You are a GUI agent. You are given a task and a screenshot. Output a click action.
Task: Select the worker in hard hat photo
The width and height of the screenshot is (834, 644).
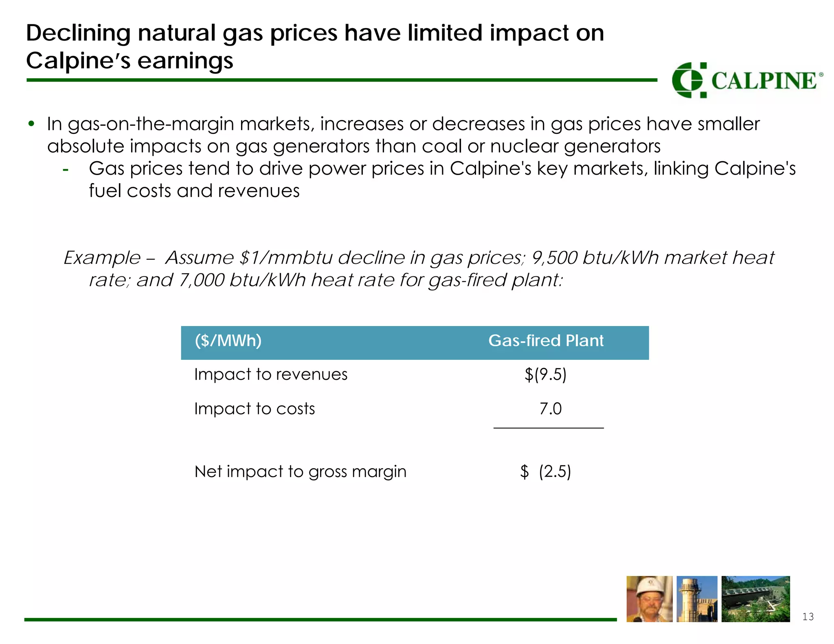(649, 598)
